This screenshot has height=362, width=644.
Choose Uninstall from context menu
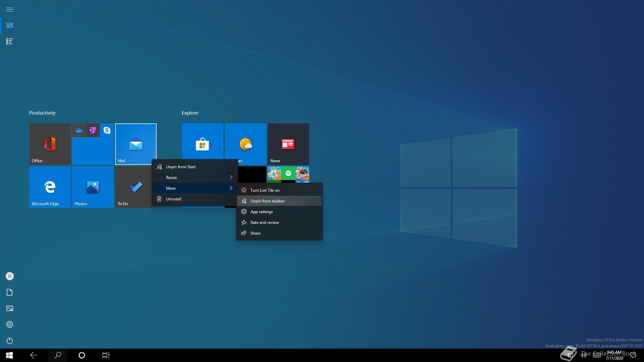[195, 199]
